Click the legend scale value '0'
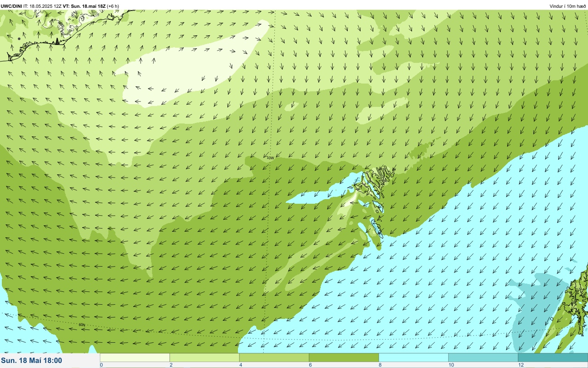The image size is (588, 368). click(101, 365)
